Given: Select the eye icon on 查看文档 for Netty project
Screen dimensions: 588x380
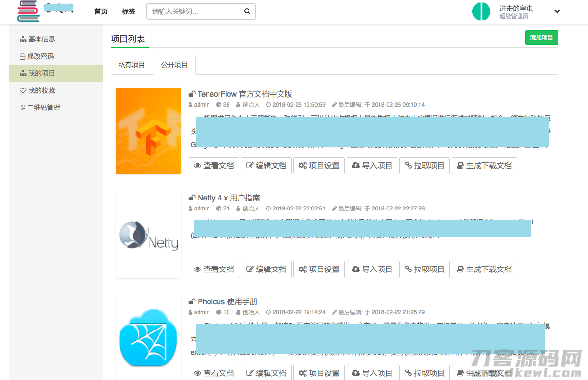Looking at the screenshot, I should tap(198, 270).
